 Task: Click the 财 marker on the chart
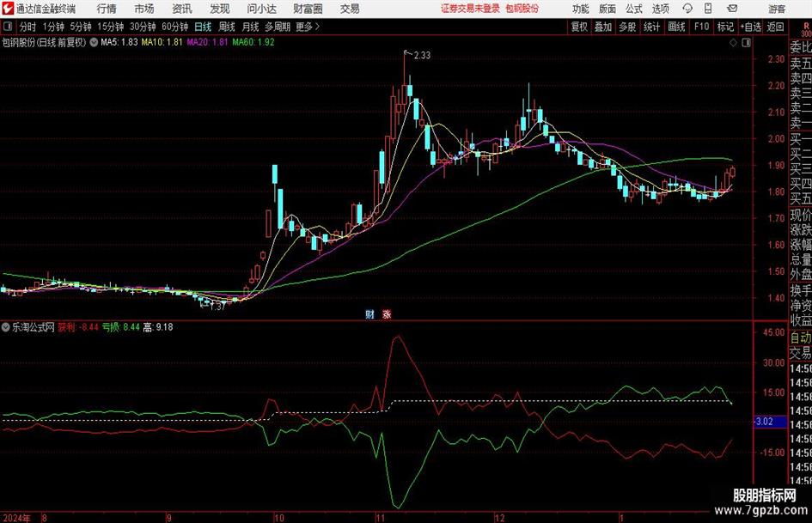tap(369, 314)
